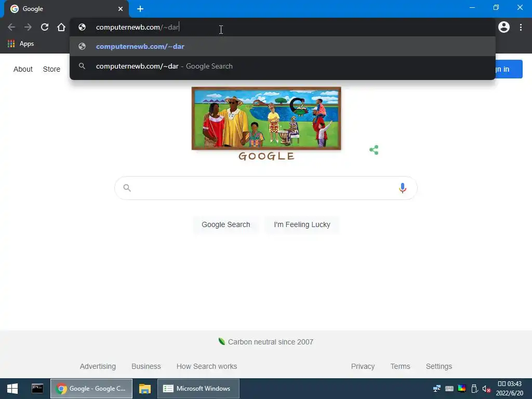Click the keyboard tray icon
532x399 pixels.
(449, 389)
